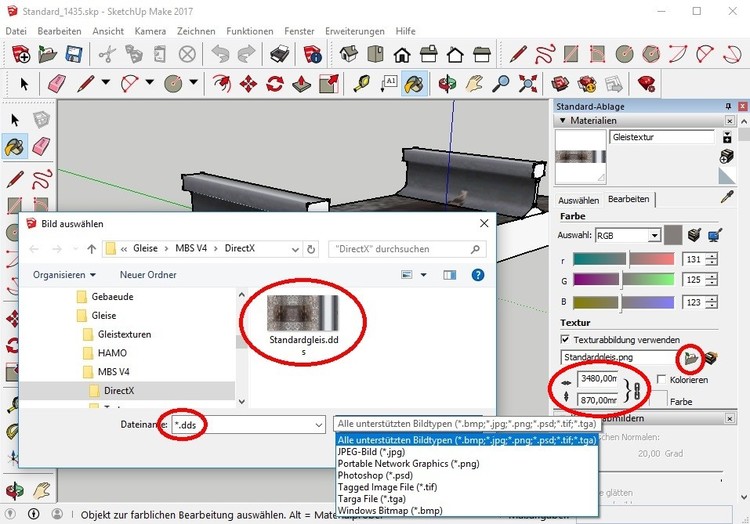Click the green G color slider
Image resolution: width=750 pixels, height=524 pixels.
623,279
